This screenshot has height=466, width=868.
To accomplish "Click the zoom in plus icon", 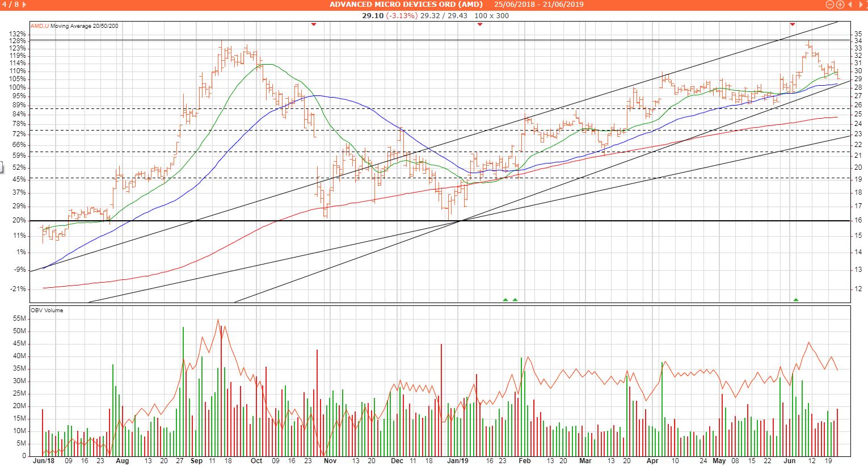I will click(840, 5).
